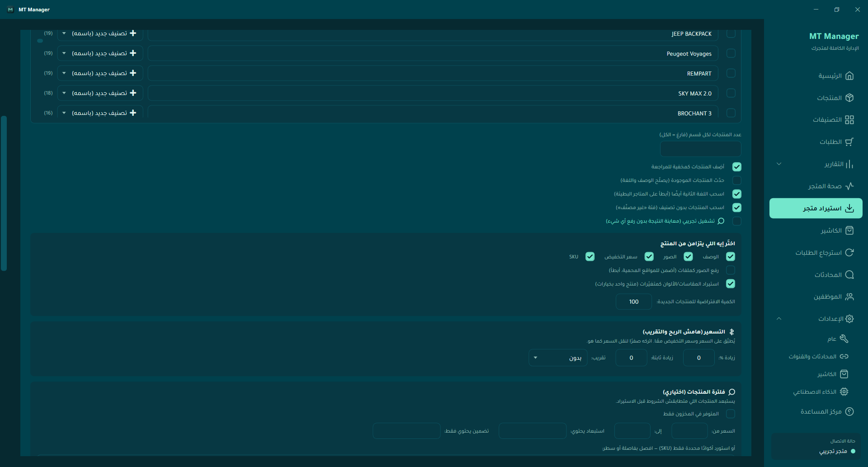Click the زيادة % input field
Viewport: 868px width, 467px height.
point(698,357)
